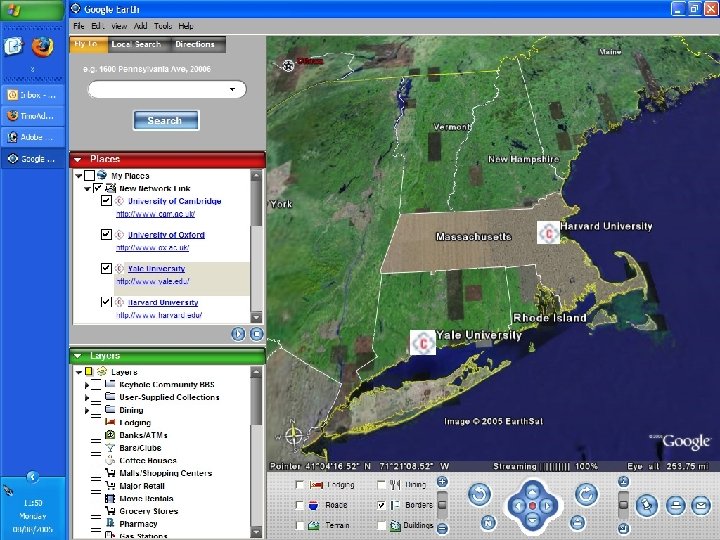The width and height of the screenshot is (720, 540).
Task: Rotate the view counterclockwise
Action: [479, 494]
